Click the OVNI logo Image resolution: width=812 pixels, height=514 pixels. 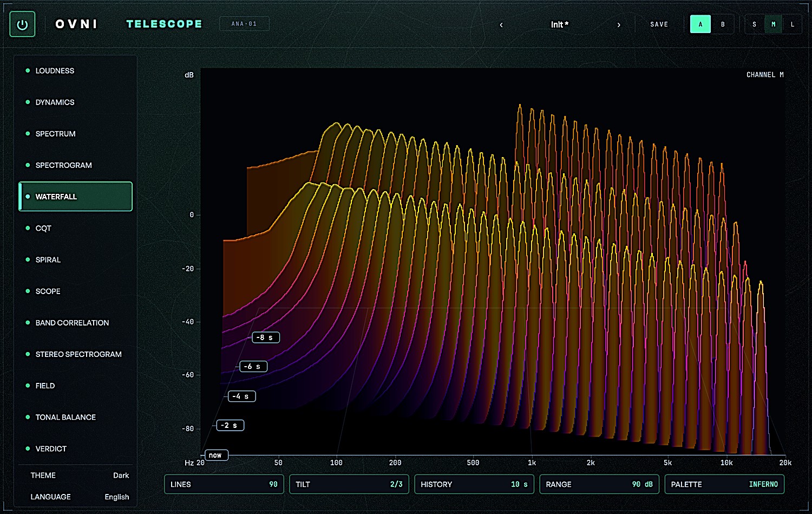point(76,24)
